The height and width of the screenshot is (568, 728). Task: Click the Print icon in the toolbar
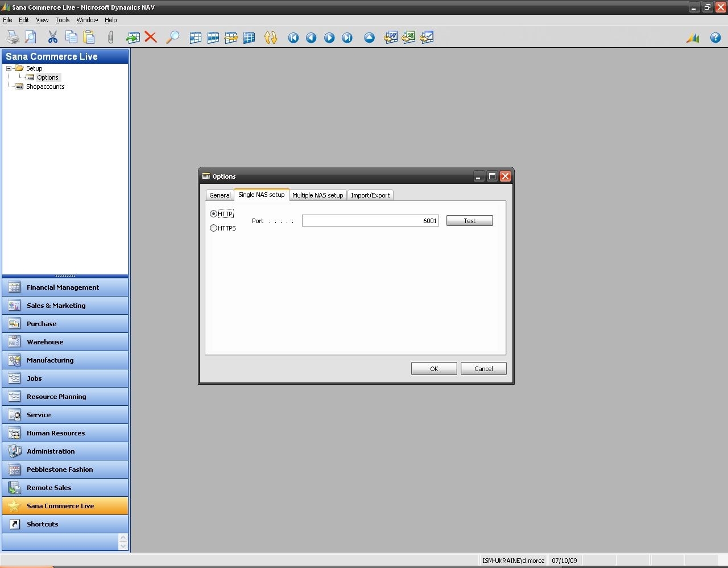[13, 38]
